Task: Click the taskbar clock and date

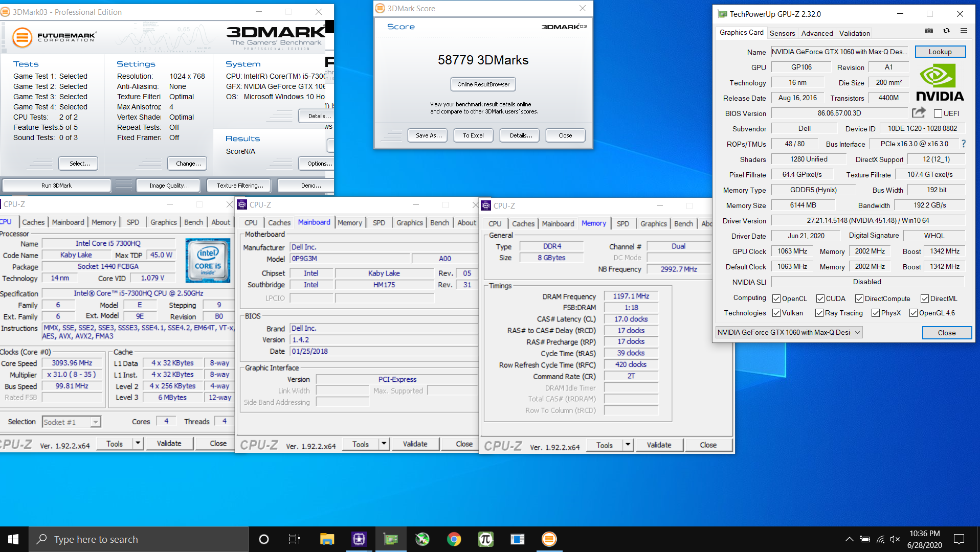Action: coord(924,539)
